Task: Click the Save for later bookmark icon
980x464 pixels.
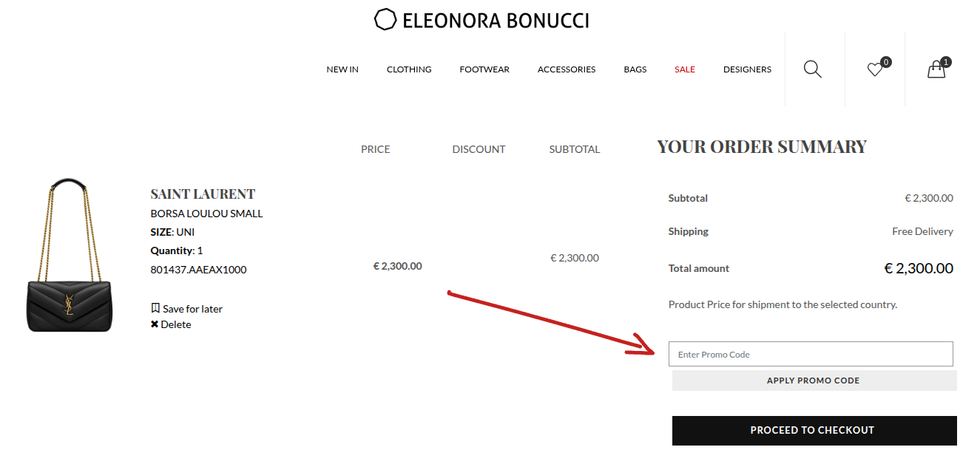Action: coord(156,308)
